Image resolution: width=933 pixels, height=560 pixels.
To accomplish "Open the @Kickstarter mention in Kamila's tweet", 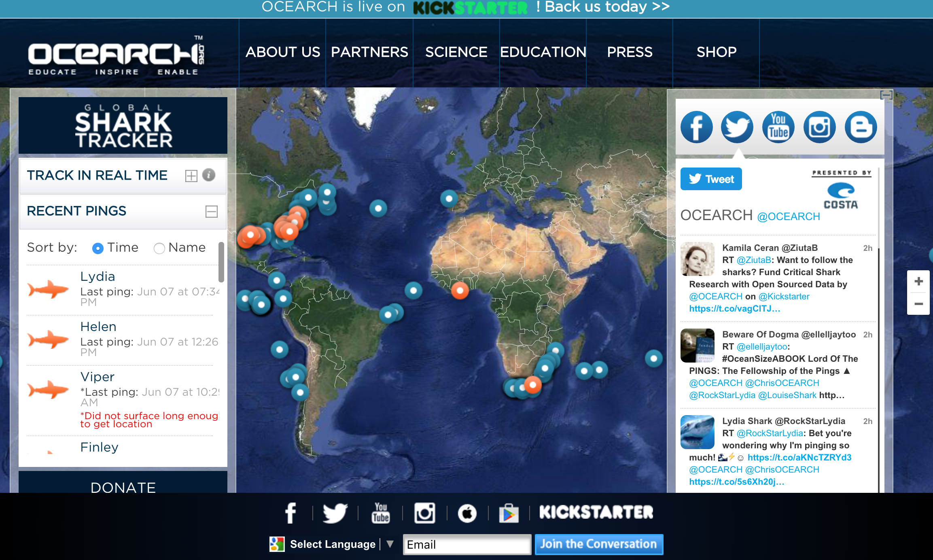I will pyautogui.click(x=784, y=297).
